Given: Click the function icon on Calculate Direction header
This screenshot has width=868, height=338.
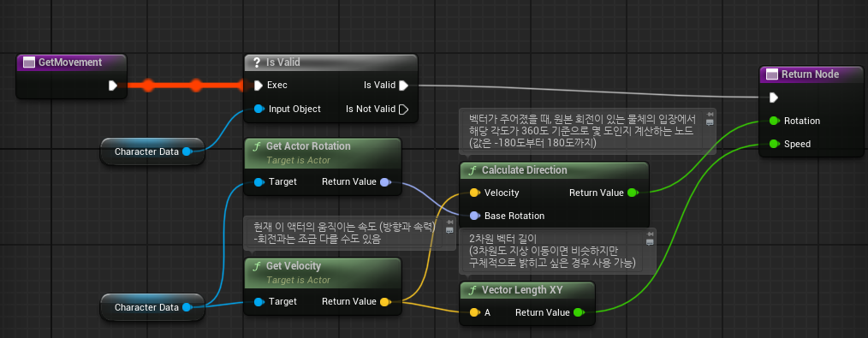Looking at the screenshot, I should coord(473,170).
